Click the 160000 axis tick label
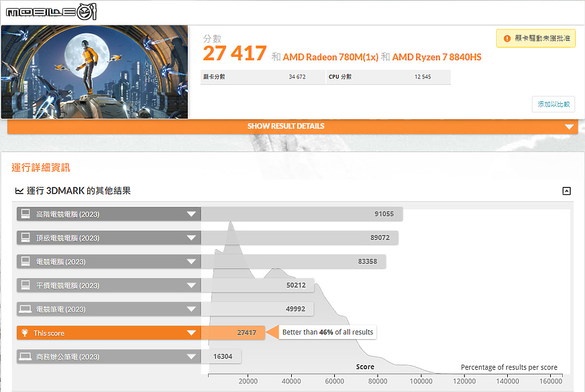The height and width of the screenshot is (392, 585). [551, 381]
